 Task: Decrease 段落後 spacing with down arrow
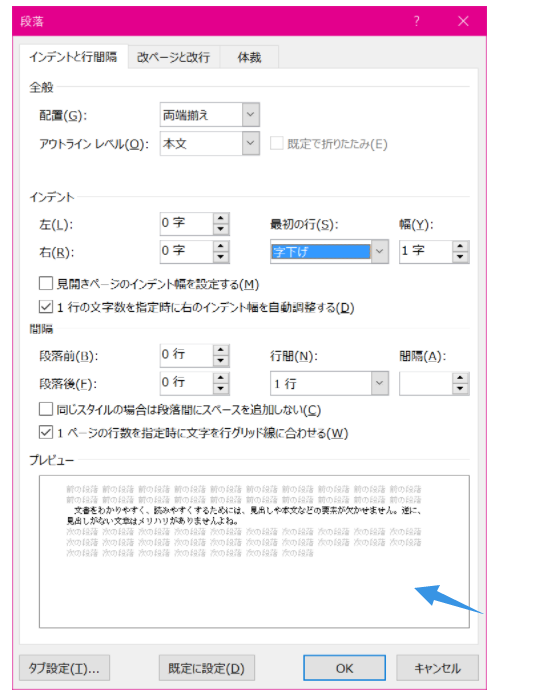[x=221, y=389]
